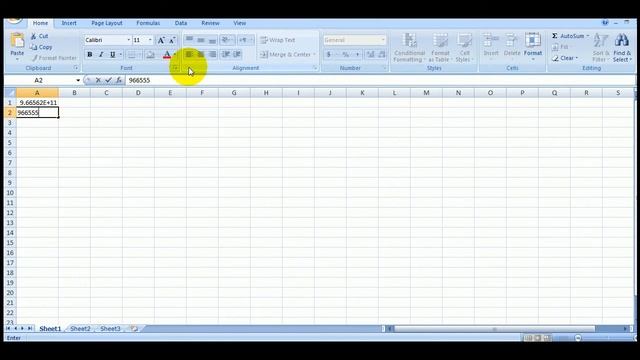
Task: Toggle Wrap Text
Action: point(278,40)
